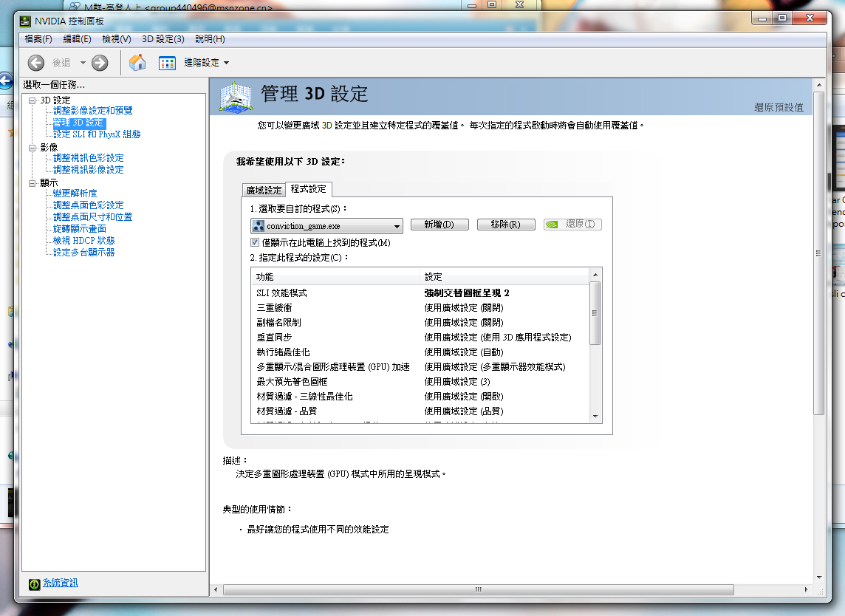Viewport: 845px width, 616px height.
Task: Select 設定 SLI 和 PhysX 組態
Action: [x=97, y=134]
